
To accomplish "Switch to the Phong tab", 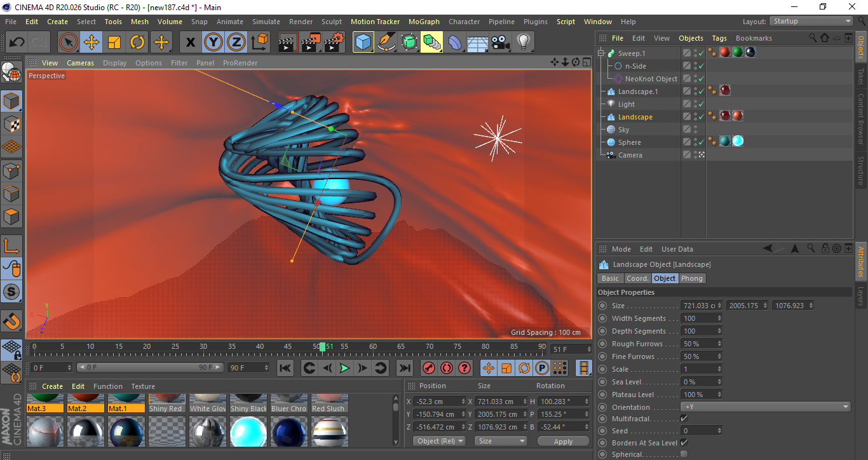I will pos(692,278).
